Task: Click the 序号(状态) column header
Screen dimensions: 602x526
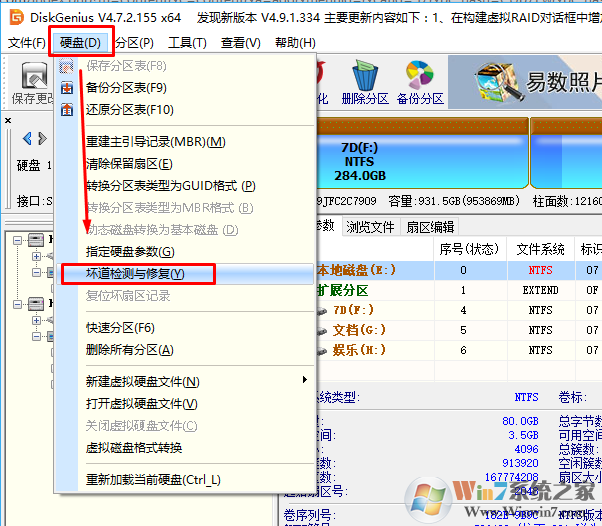Action: tap(469, 250)
